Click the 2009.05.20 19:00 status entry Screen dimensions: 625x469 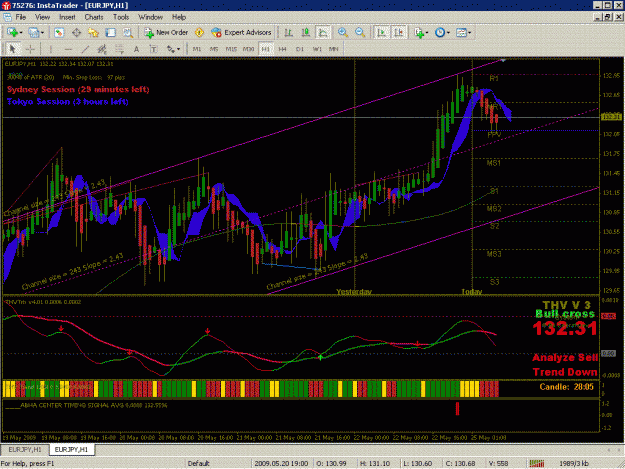point(281,463)
